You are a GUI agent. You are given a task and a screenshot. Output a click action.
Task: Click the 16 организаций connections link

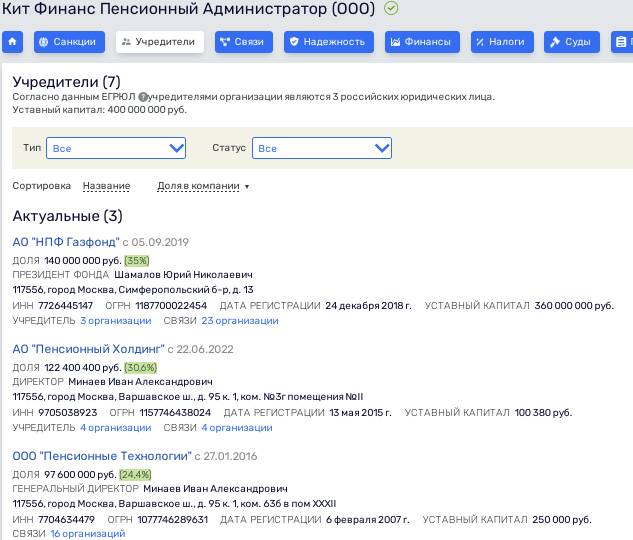[88, 534]
